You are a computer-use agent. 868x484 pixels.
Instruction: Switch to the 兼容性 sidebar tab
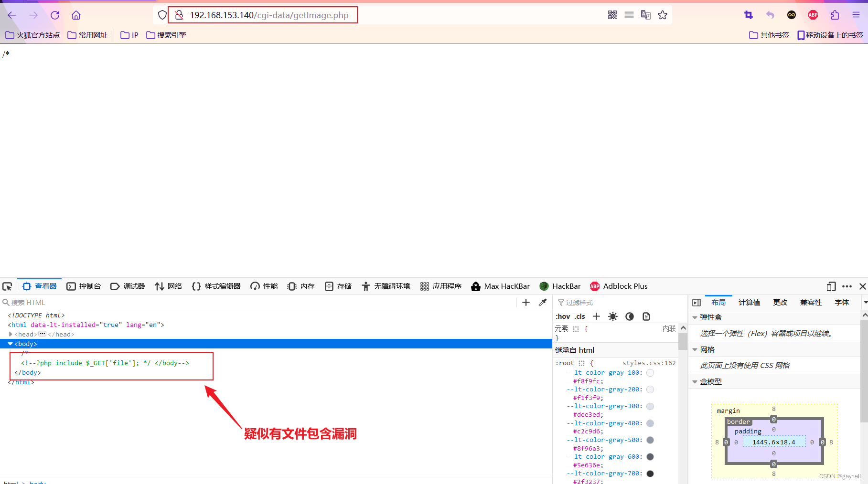811,303
